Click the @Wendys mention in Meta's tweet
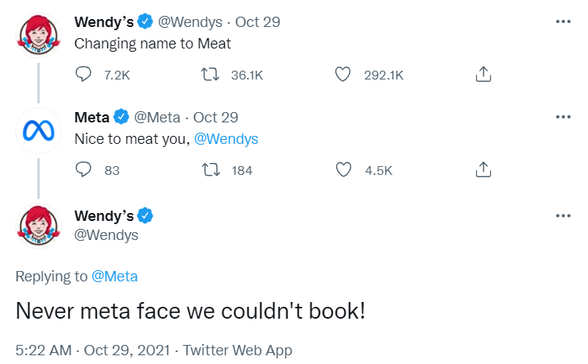The width and height of the screenshot is (588, 364). (226, 139)
